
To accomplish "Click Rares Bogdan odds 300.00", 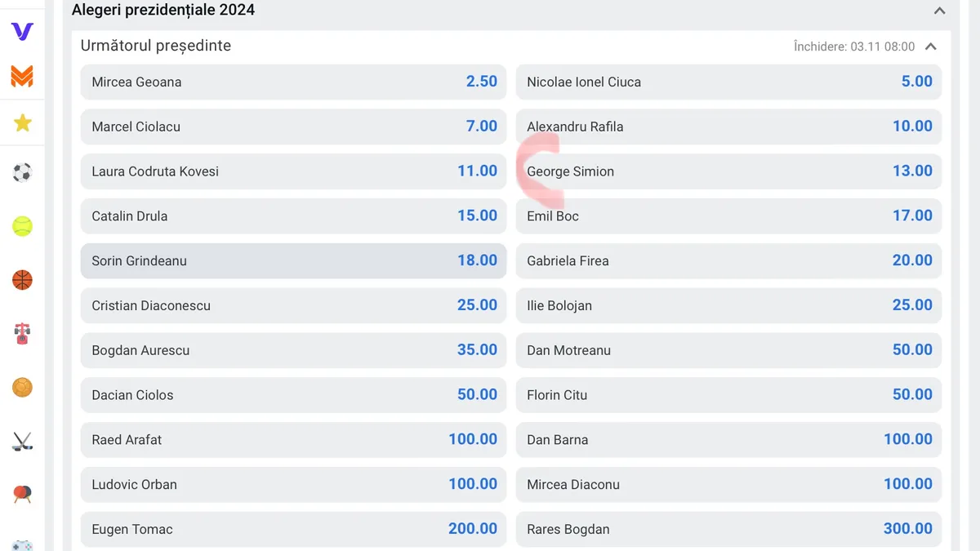I will pos(728,529).
